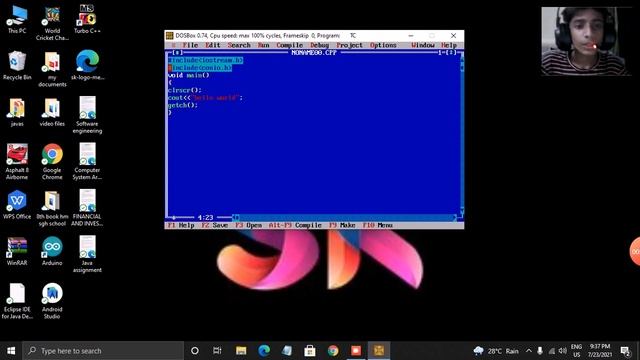640x360 pixels.
Task: Launch WinRAR desktop shortcut
Action: 17,251
